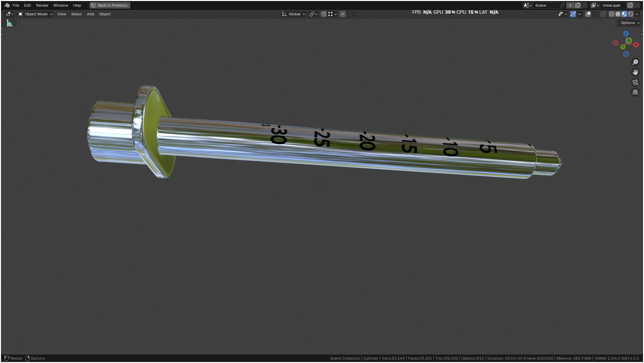
Task: Toggle the snap magnet
Action: coord(323,14)
